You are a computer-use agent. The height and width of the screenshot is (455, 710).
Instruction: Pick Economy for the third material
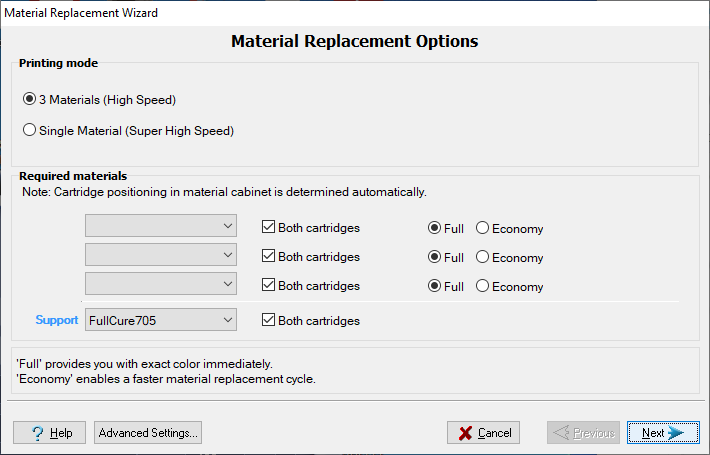coord(483,286)
